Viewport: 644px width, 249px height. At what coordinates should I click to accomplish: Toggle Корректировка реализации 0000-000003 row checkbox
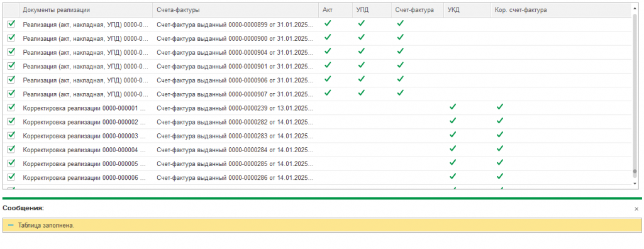pyautogui.click(x=11, y=135)
